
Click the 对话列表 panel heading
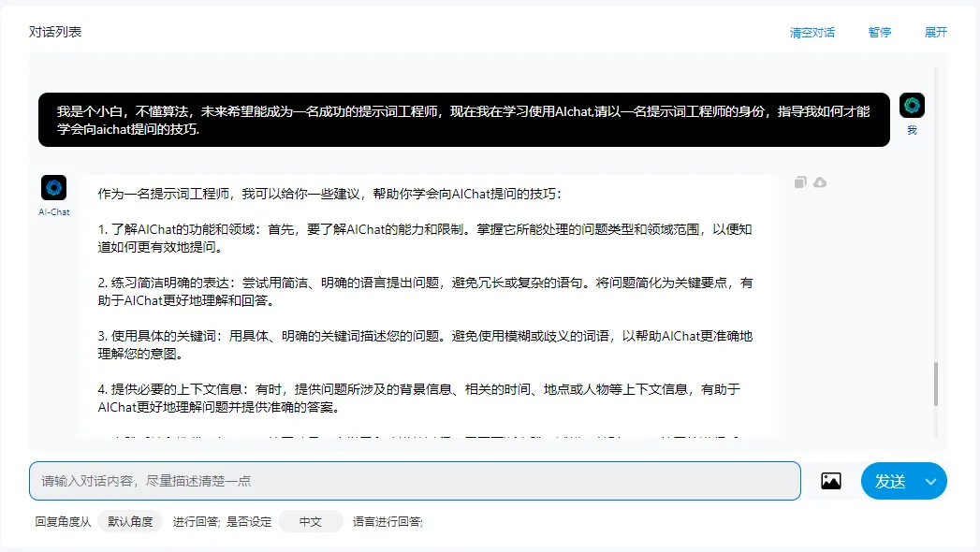[x=55, y=32]
